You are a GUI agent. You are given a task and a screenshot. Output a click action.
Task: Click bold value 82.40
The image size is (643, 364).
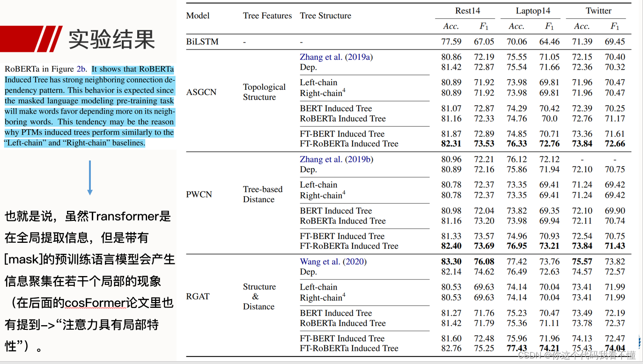click(x=451, y=246)
